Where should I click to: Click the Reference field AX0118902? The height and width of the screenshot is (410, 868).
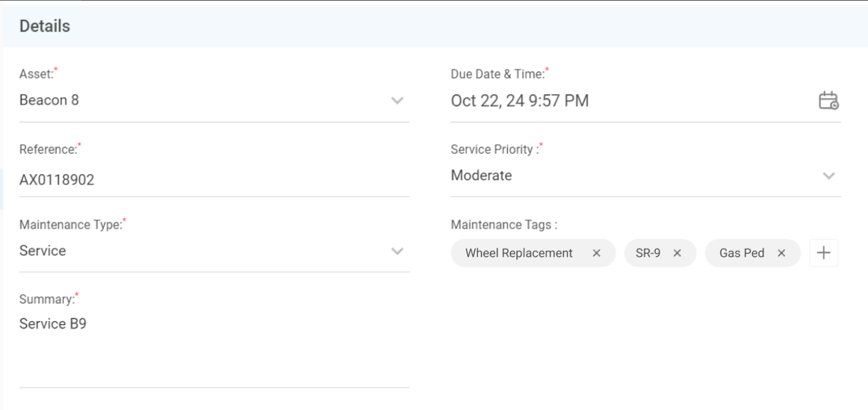(57, 179)
